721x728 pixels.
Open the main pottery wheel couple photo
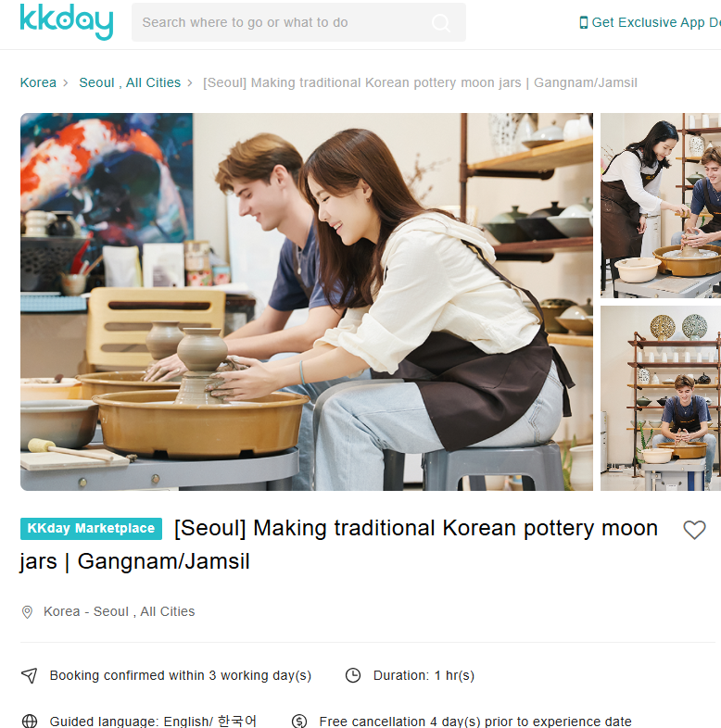307,302
